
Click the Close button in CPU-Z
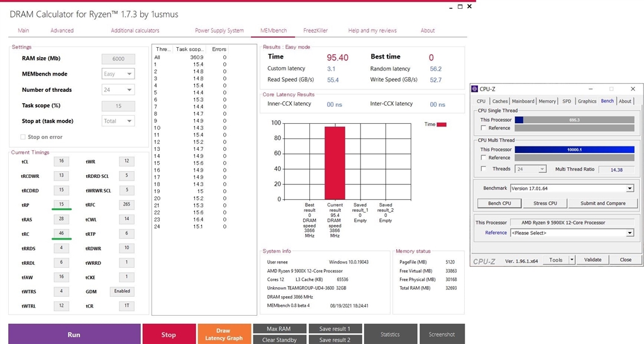tap(625, 260)
